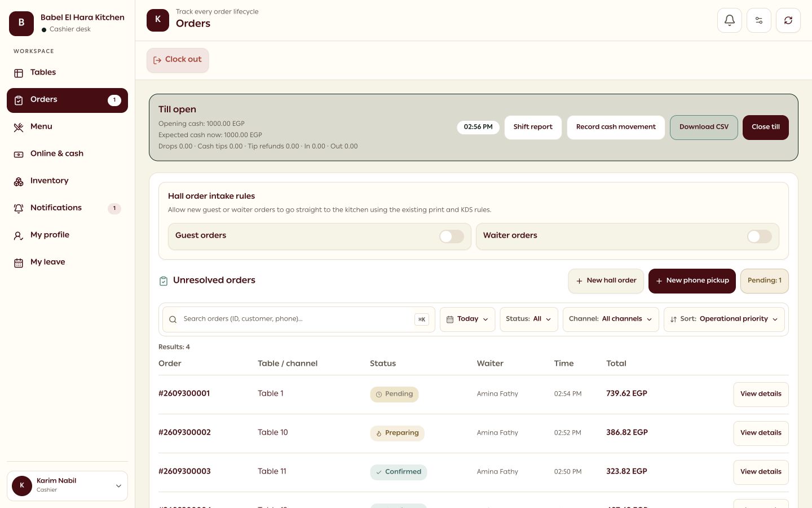
Task: Click the refresh icon in header
Action: [x=788, y=20]
